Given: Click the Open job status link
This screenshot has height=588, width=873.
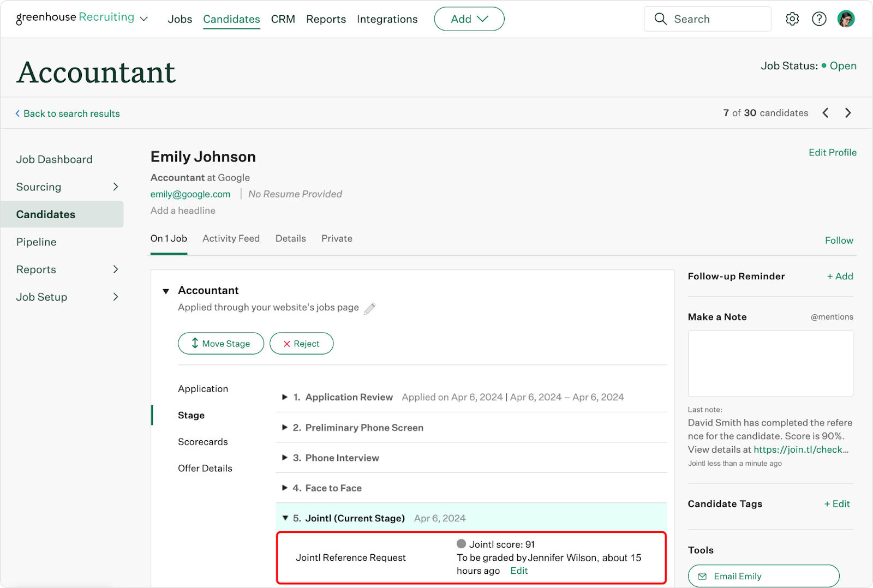Looking at the screenshot, I should tap(843, 66).
